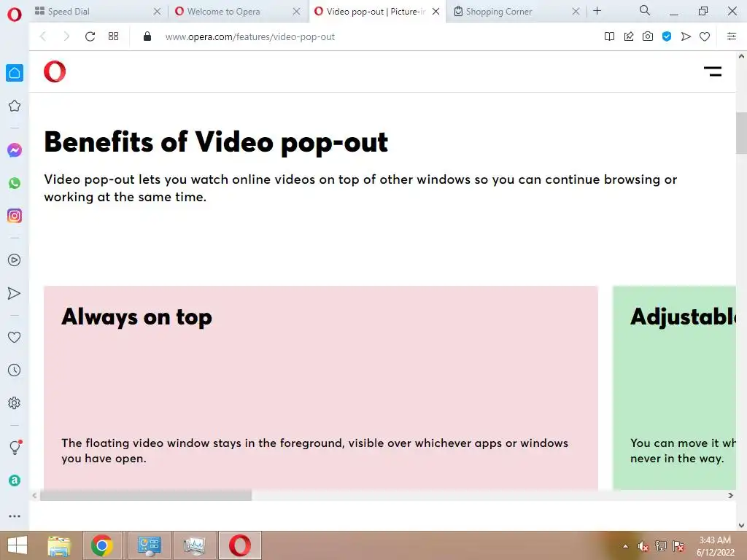Open resource monitor taskbar item
Image resolution: width=747 pixels, height=560 pixels.
point(194,545)
